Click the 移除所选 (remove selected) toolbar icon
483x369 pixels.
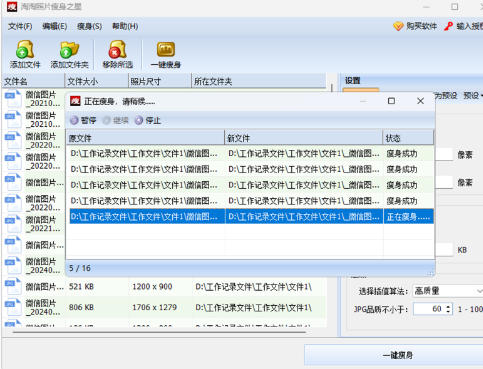[117, 49]
